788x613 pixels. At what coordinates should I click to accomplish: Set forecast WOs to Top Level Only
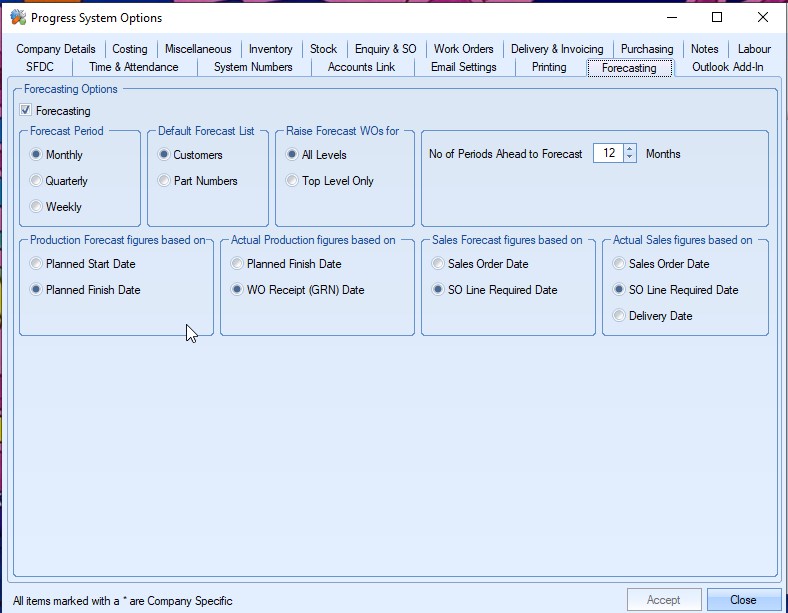pyautogui.click(x=293, y=181)
